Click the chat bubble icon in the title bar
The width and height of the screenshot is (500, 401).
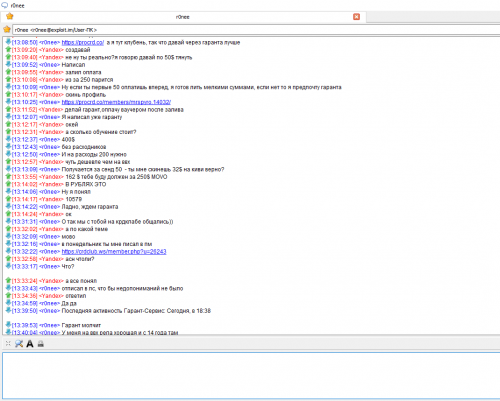point(5,5)
